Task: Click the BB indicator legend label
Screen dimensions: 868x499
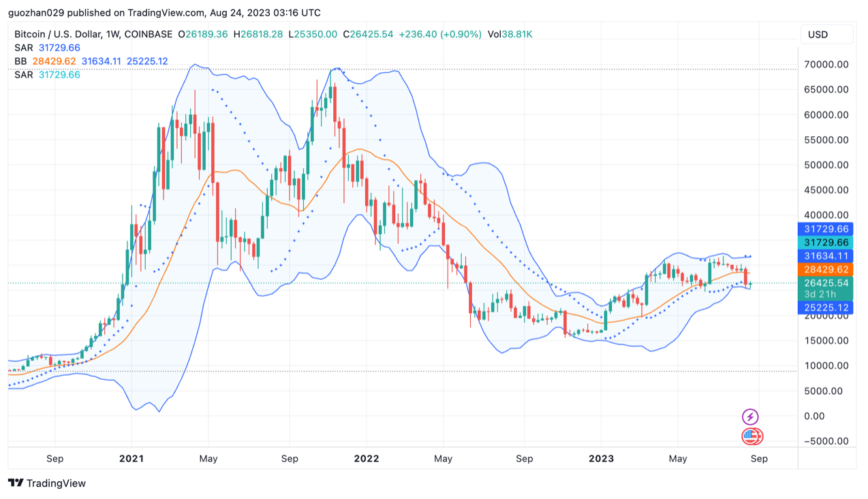Action: coord(21,61)
